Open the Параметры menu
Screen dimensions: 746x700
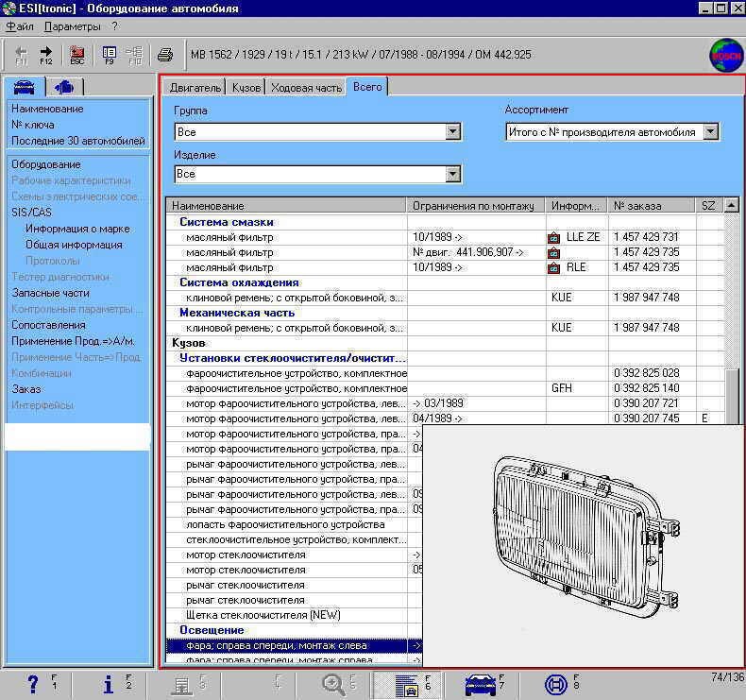[73, 26]
